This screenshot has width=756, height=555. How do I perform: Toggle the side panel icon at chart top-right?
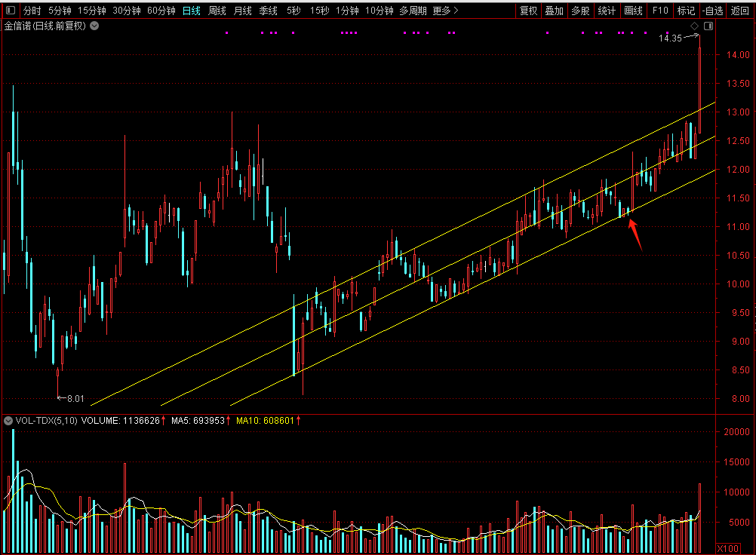point(708,26)
